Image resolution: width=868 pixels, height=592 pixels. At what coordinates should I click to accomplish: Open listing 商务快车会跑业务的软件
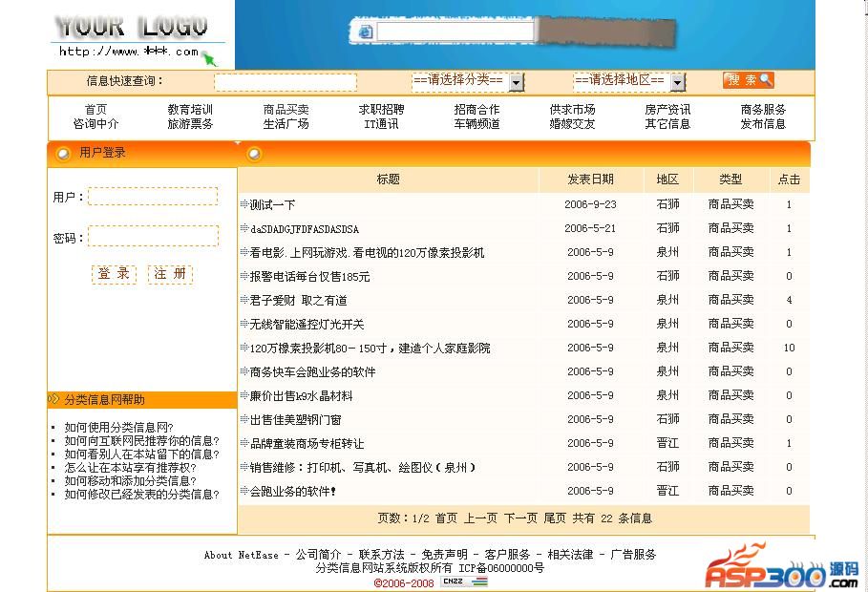313,371
